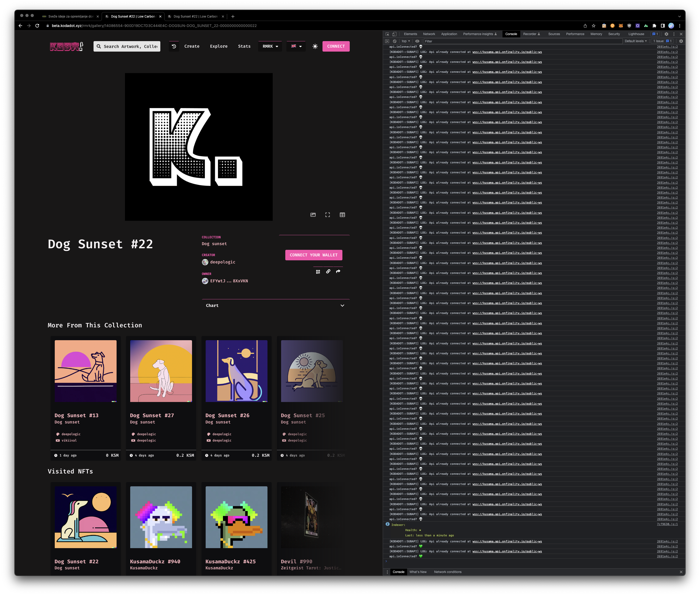Open the Dog Sunset #26 thumbnail
This screenshot has height=595, width=700.
click(x=237, y=371)
